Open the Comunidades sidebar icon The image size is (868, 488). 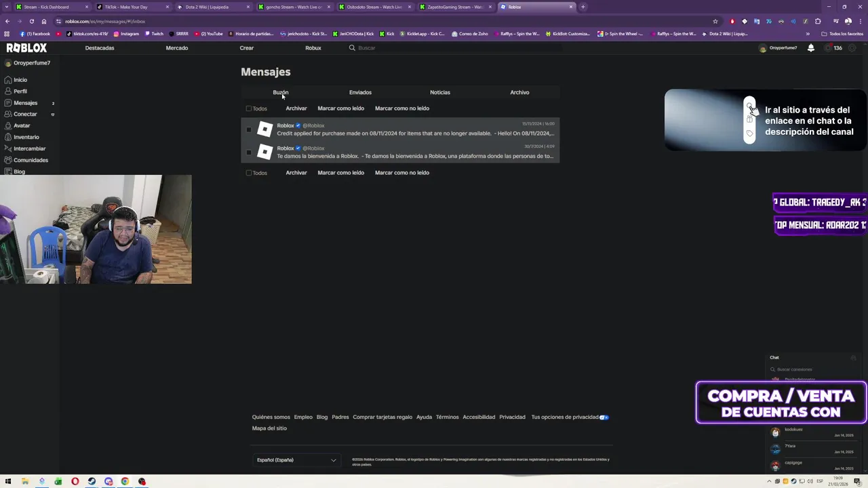(8, 160)
